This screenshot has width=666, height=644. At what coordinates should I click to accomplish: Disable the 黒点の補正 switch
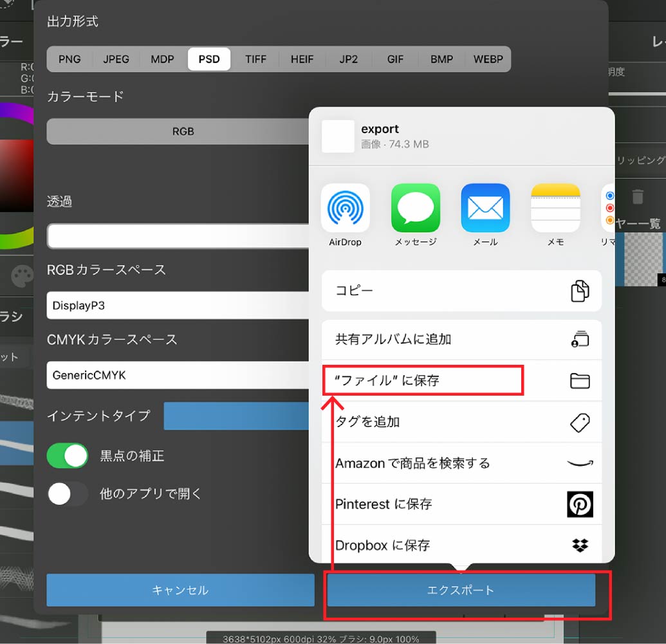pyautogui.click(x=68, y=456)
